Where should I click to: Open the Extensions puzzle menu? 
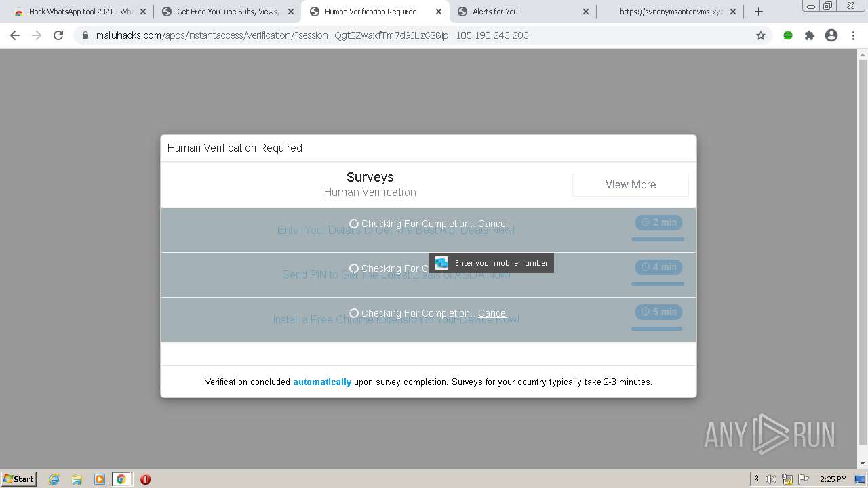pyautogui.click(x=810, y=35)
